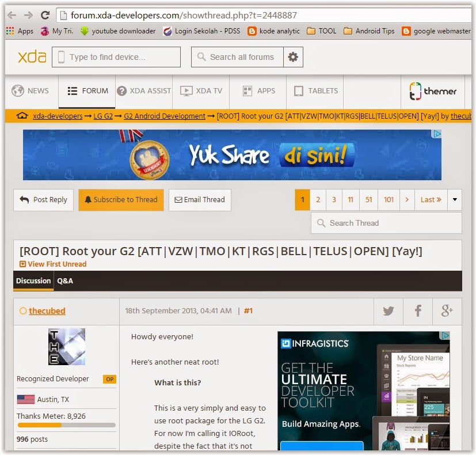The width and height of the screenshot is (476, 455).
Task: Open the kode analytic bookmark
Action: (273, 31)
